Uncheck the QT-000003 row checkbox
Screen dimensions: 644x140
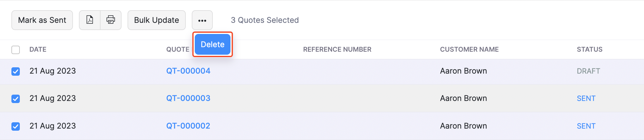(x=16, y=99)
